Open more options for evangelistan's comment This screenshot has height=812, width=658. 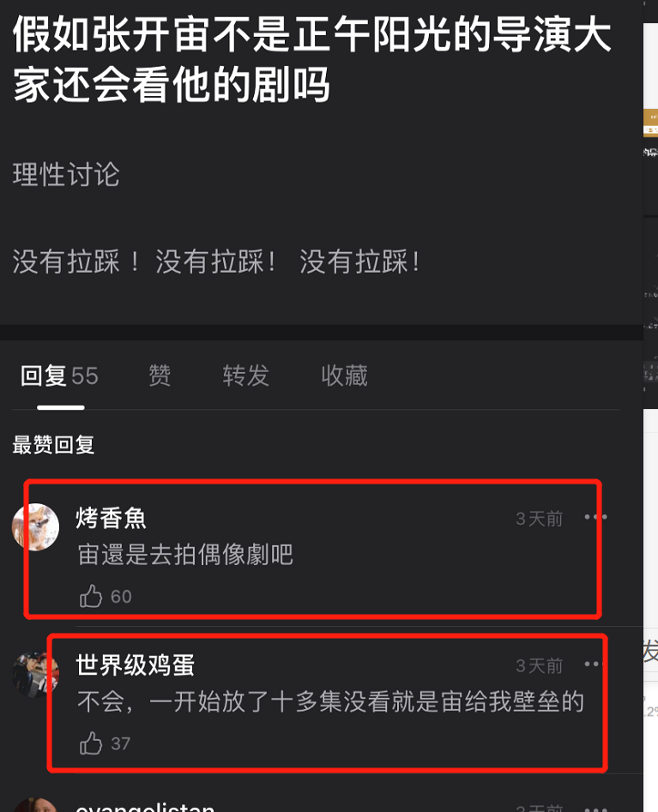coord(595,809)
